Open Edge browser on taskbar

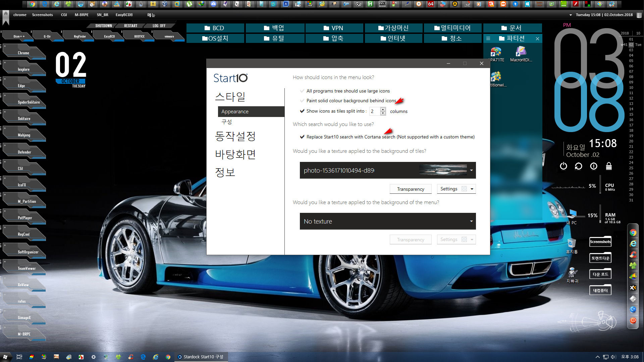pyautogui.click(x=143, y=357)
